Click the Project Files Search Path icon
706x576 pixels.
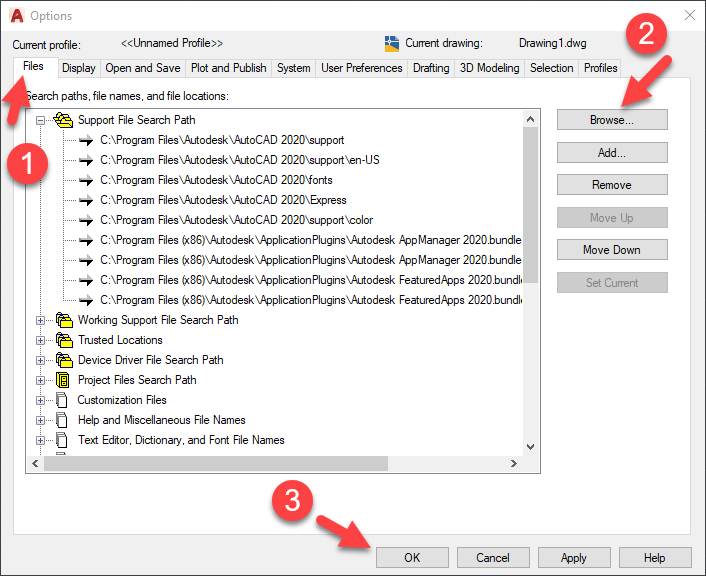coord(63,380)
